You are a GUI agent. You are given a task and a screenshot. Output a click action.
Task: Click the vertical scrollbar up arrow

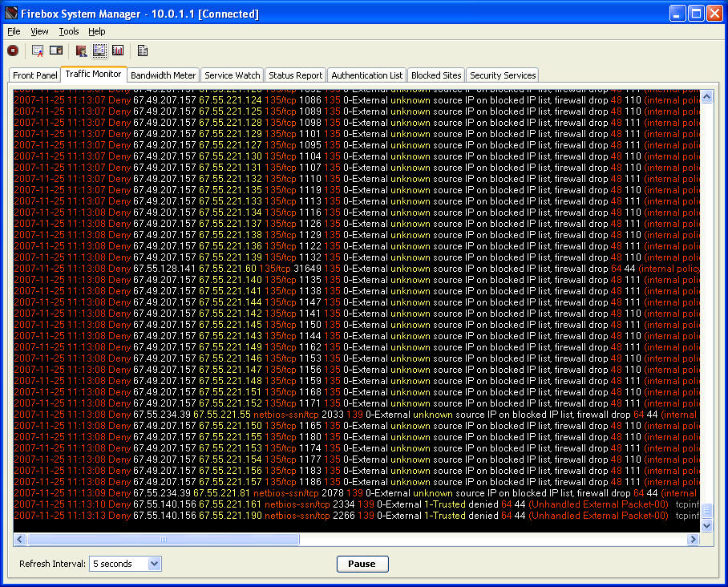(706, 97)
